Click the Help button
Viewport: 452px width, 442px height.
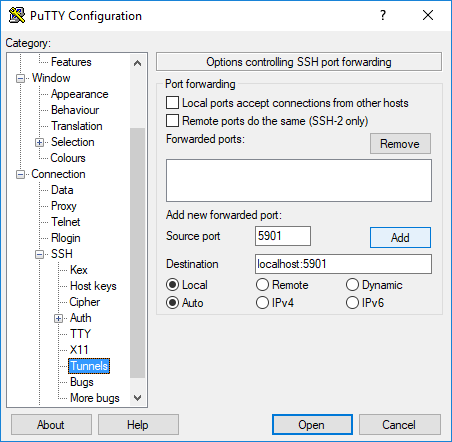click(x=138, y=425)
